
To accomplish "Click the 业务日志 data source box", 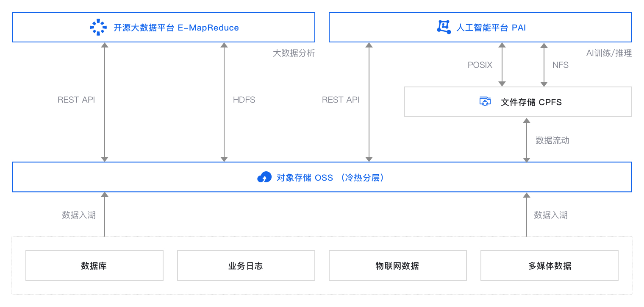I will pos(246,265).
